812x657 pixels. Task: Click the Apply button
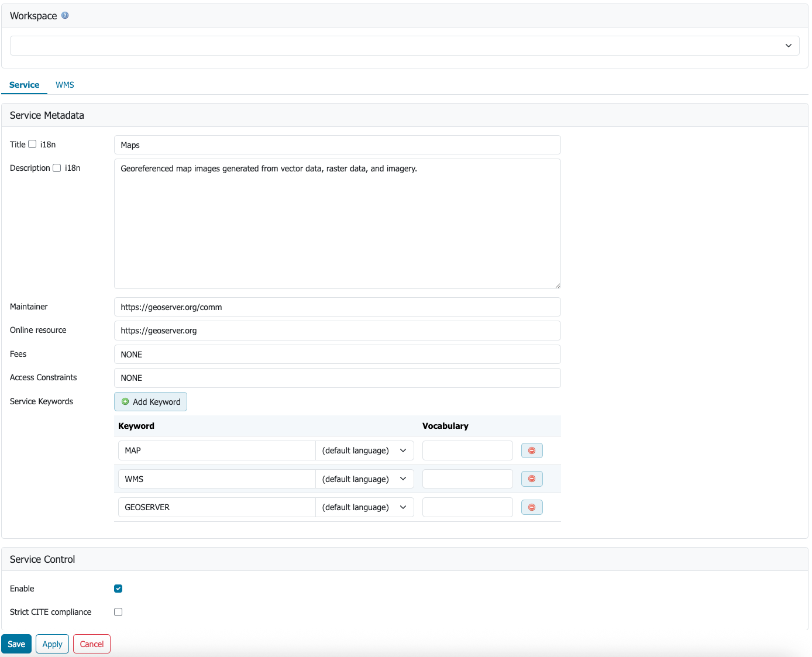point(53,644)
